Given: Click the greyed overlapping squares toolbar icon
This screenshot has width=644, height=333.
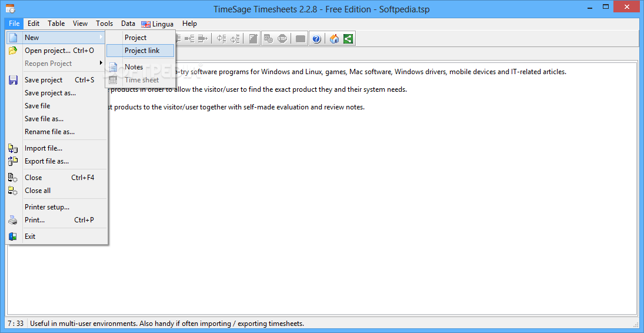Looking at the screenshot, I should (269, 39).
